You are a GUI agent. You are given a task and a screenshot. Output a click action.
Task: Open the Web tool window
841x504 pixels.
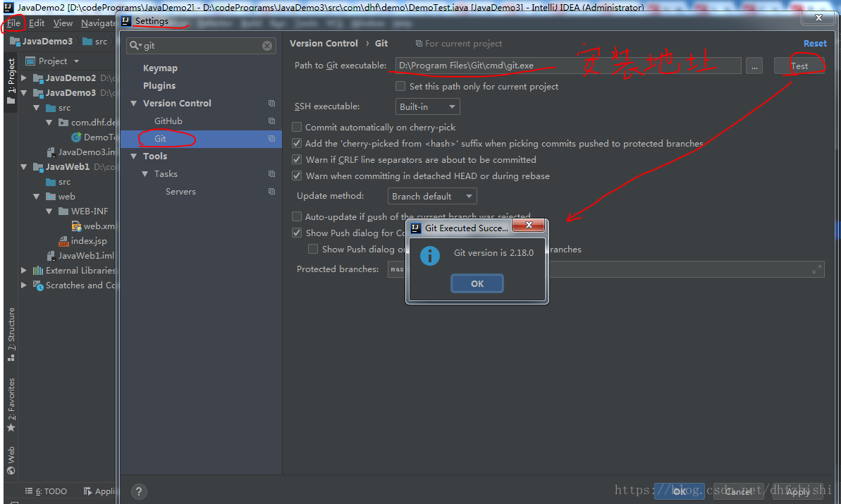point(11,460)
